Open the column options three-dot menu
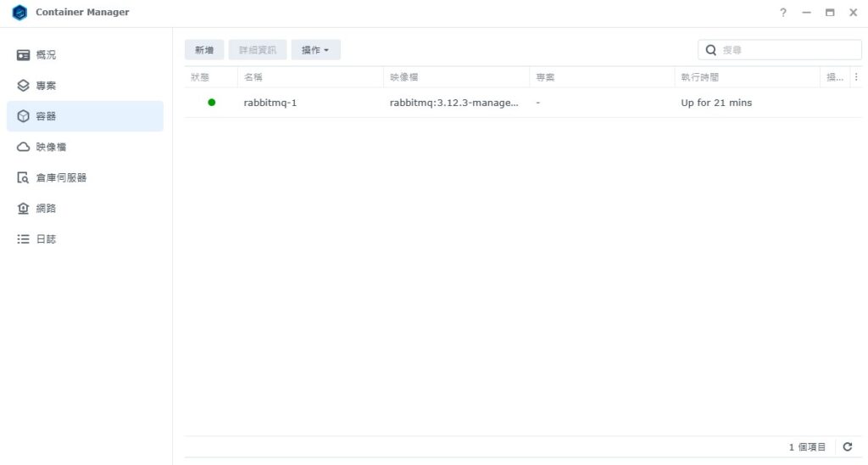 (856, 77)
